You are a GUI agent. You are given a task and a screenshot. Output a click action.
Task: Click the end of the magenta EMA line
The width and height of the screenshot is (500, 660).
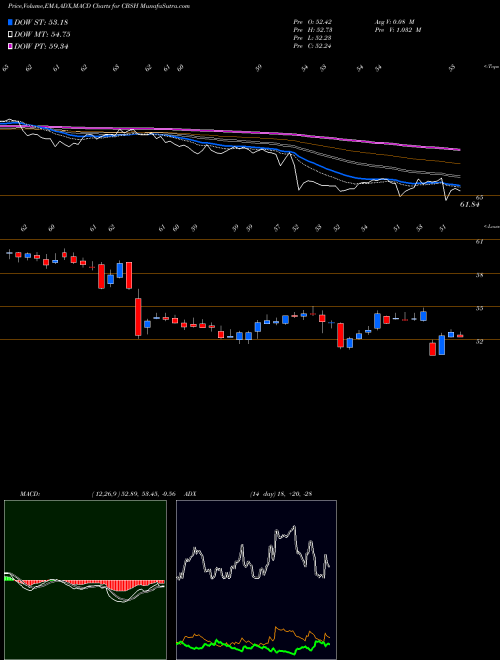point(459,149)
